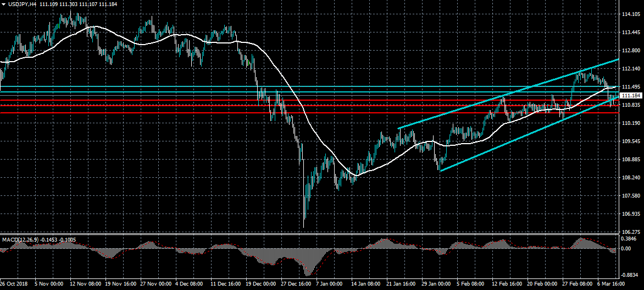Click the 106.935 price axis label

tap(630, 214)
